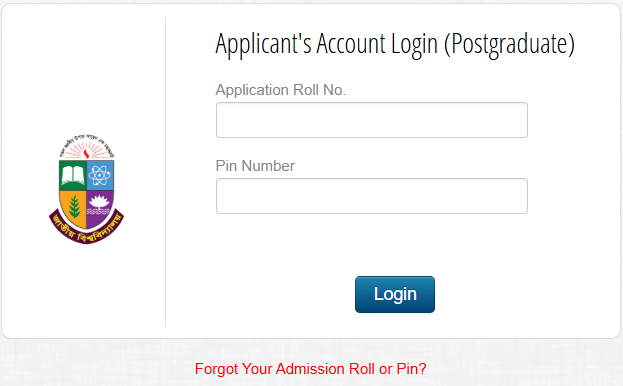Click empty white space between Pin field and Login
623x386 pixels.
(x=371, y=244)
